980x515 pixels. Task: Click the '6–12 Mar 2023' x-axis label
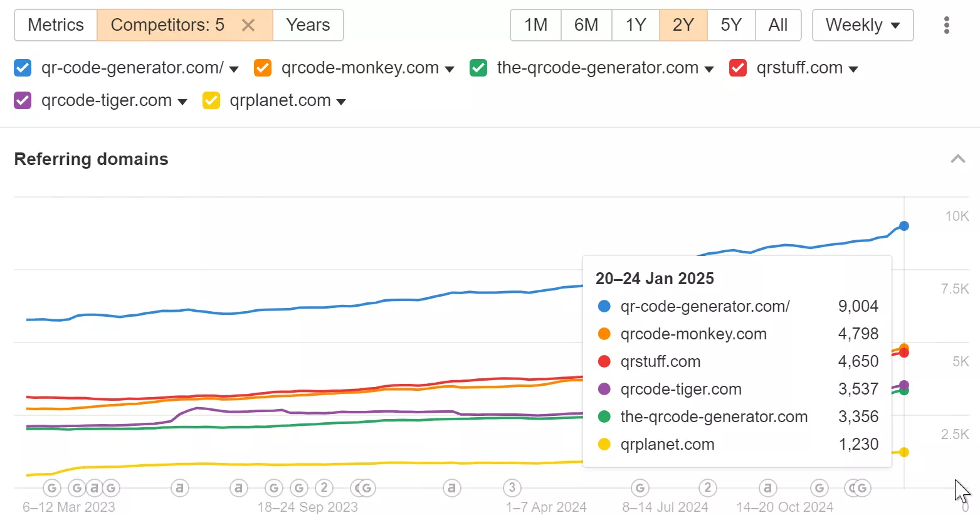69,507
